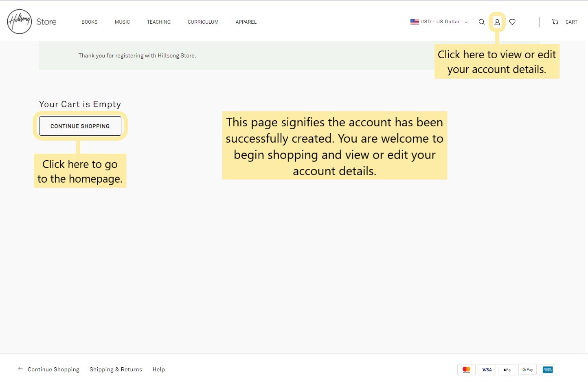The image size is (588, 384).
Task: Click the shopping cart icon
Action: pos(555,22)
